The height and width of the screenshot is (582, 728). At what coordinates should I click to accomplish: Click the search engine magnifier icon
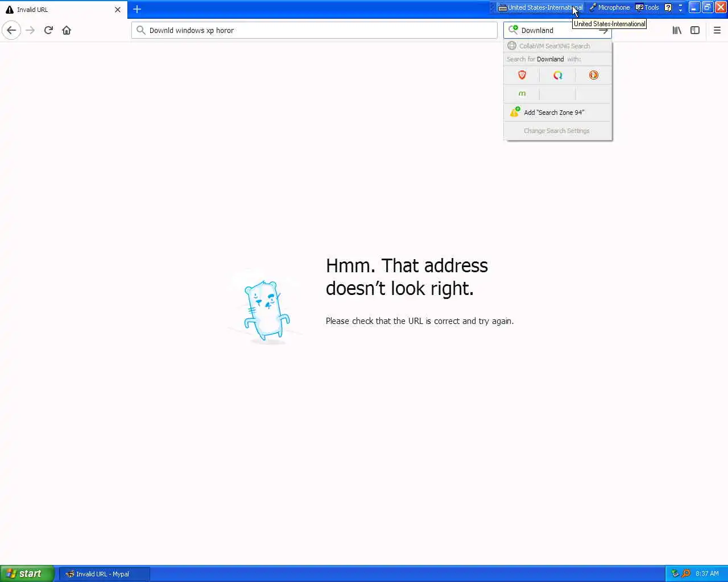coord(513,30)
